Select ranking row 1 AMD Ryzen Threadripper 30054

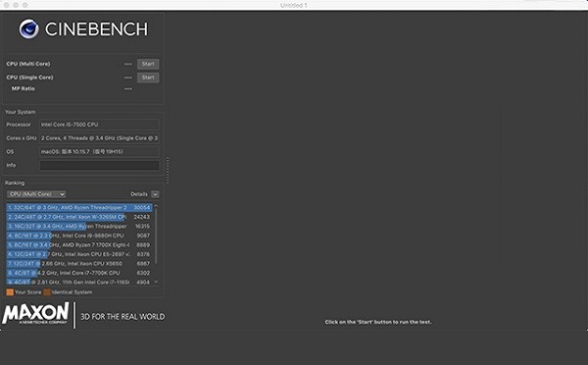pos(79,207)
